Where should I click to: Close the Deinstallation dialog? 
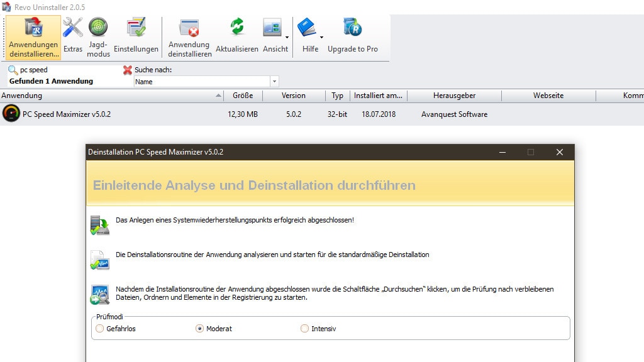[559, 152]
